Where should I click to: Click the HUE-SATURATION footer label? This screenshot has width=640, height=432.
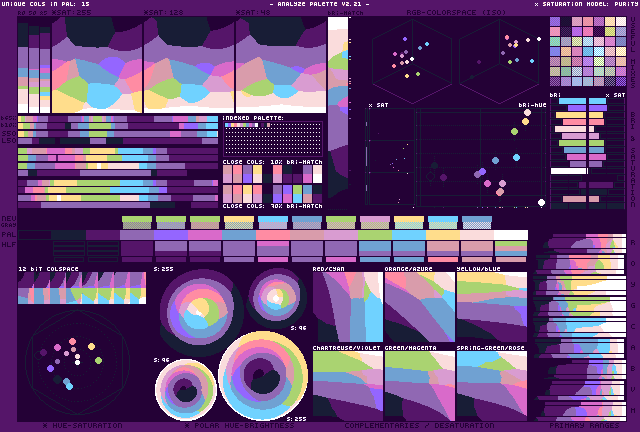pos(83,425)
